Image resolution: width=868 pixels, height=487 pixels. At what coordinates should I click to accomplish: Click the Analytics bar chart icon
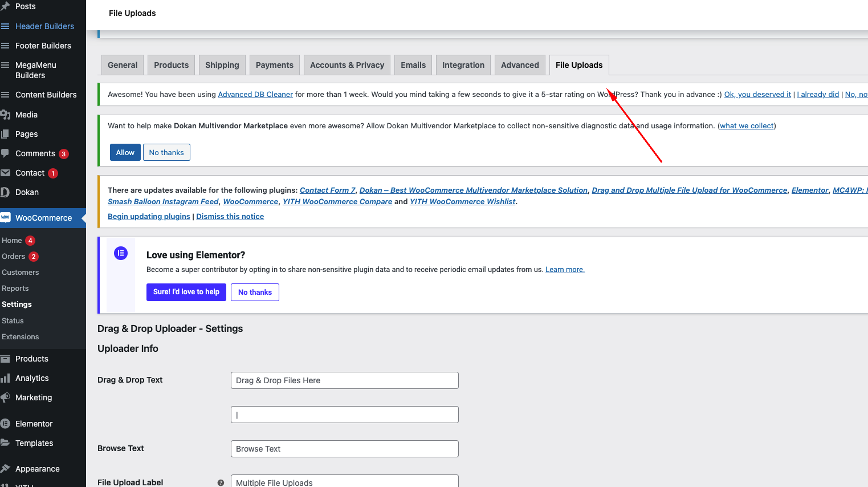(5, 378)
